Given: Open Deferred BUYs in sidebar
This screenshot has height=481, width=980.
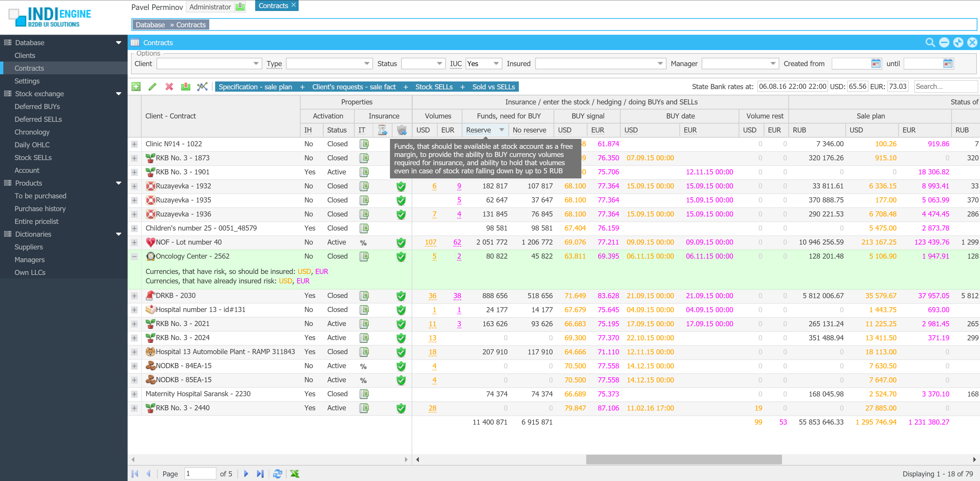Looking at the screenshot, I should [37, 106].
